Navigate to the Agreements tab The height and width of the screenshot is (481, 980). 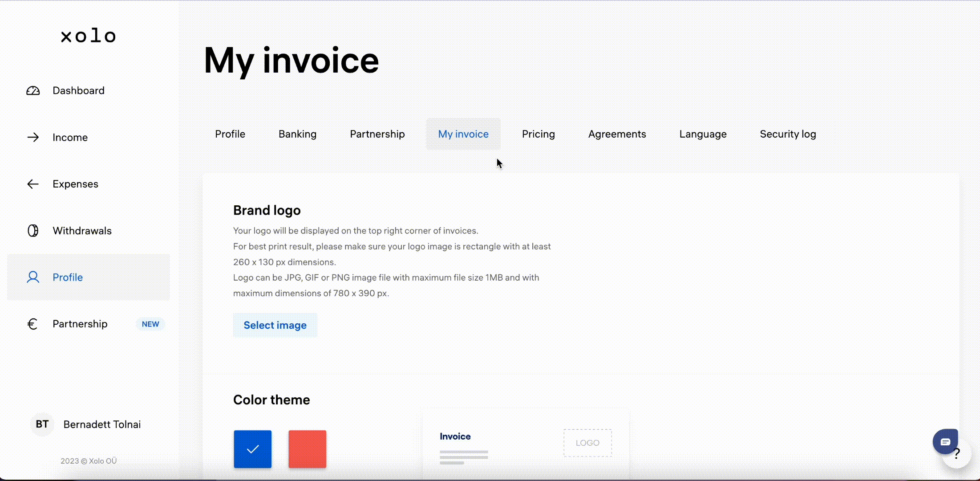click(x=617, y=134)
